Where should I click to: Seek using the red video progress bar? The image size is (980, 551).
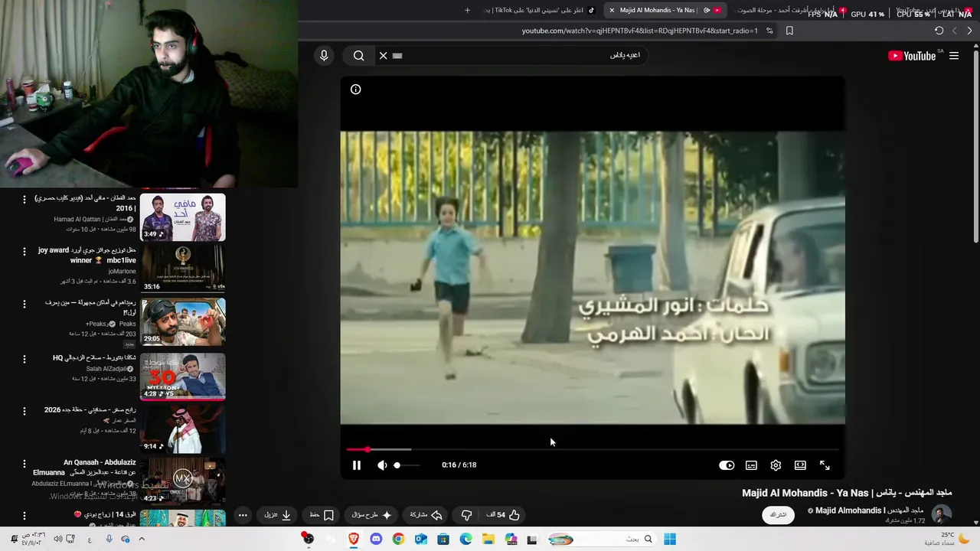pyautogui.click(x=593, y=449)
